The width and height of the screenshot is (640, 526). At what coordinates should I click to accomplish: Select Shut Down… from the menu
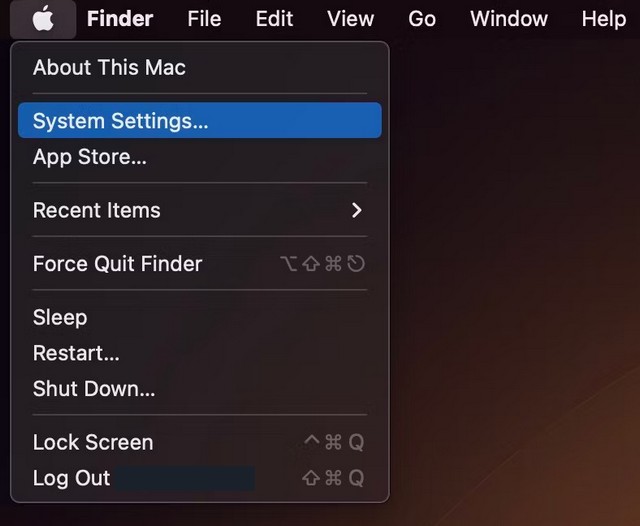(94, 389)
